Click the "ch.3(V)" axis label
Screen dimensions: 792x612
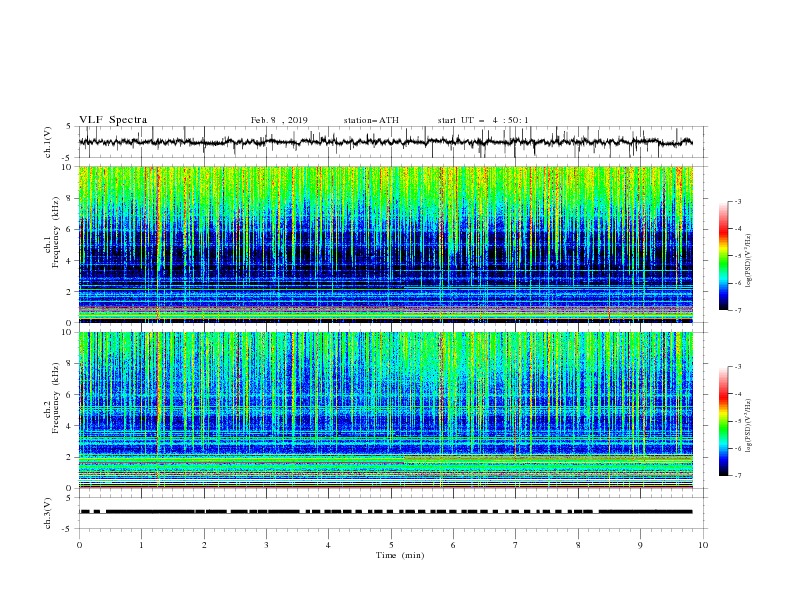(x=47, y=513)
